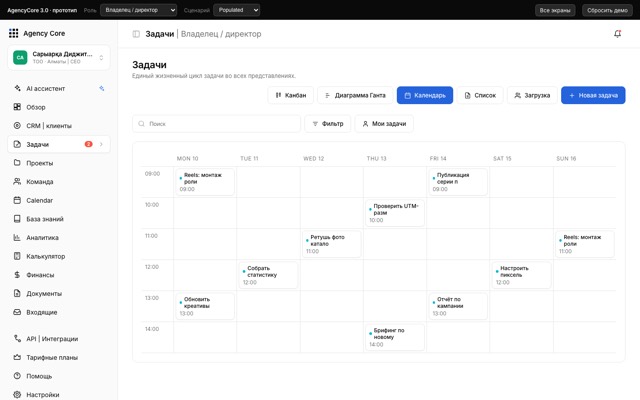
Task: Toggle the sidebar panel icon near Задачи title
Action: (136, 34)
